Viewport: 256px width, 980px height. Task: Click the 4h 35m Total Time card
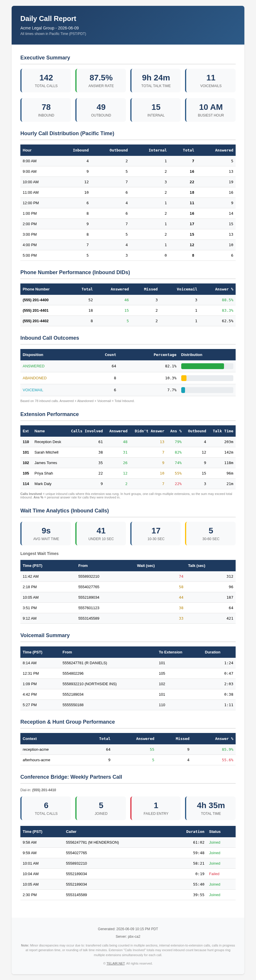tap(210, 808)
